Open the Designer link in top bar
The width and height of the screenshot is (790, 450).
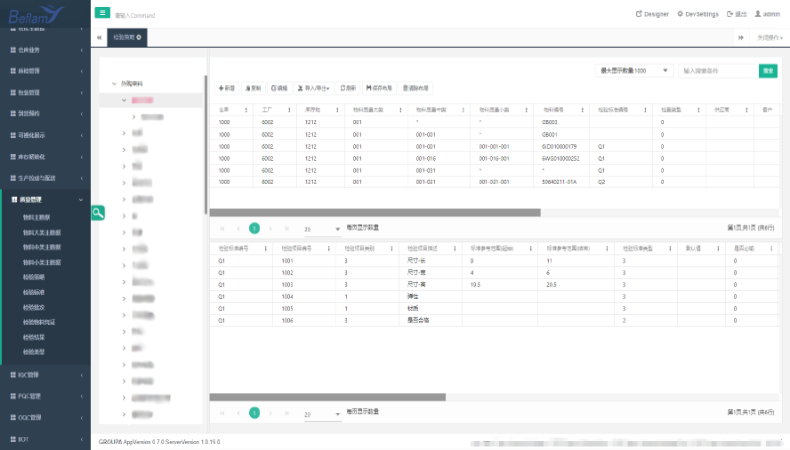tap(652, 14)
